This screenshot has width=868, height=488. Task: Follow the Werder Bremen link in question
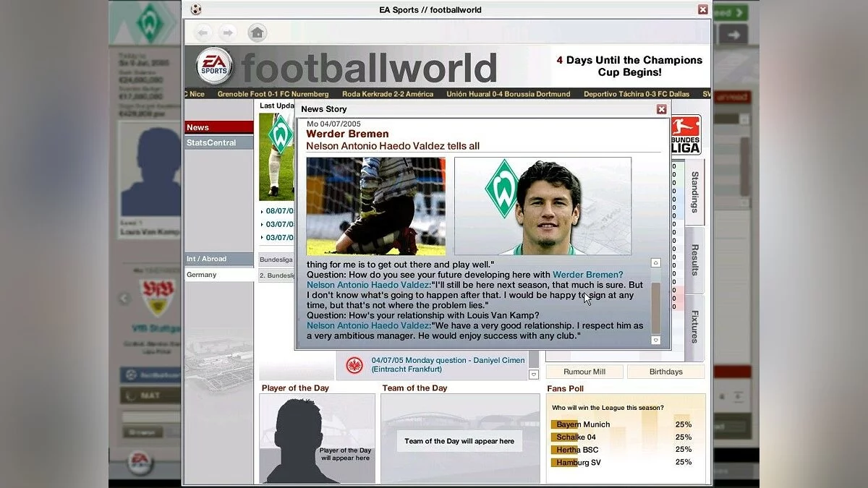(x=587, y=275)
